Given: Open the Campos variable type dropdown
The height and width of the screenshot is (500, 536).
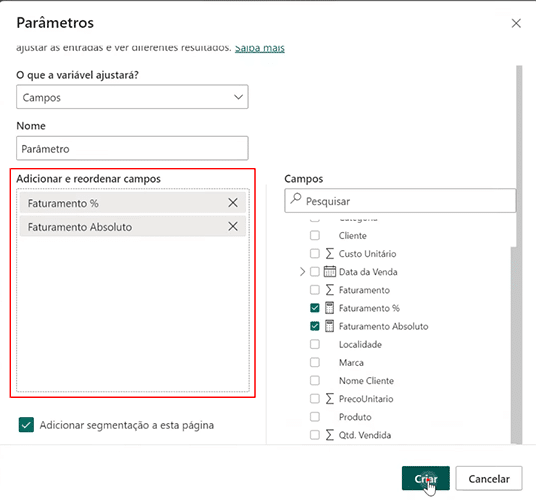Looking at the screenshot, I should pos(132,97).
